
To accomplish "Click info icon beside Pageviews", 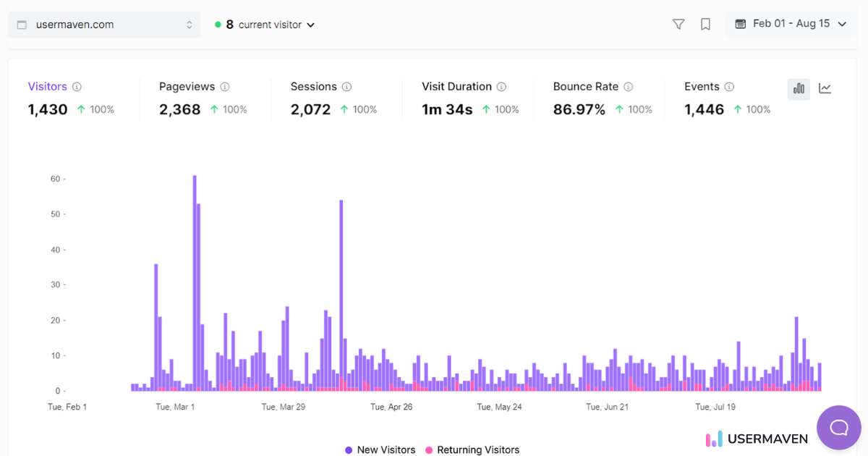I will point(225,87).
